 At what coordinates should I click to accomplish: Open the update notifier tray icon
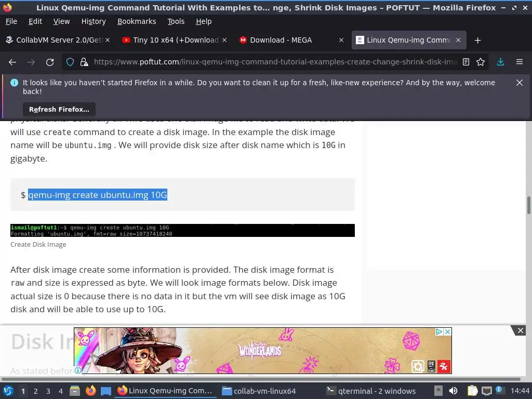point(499,390)
